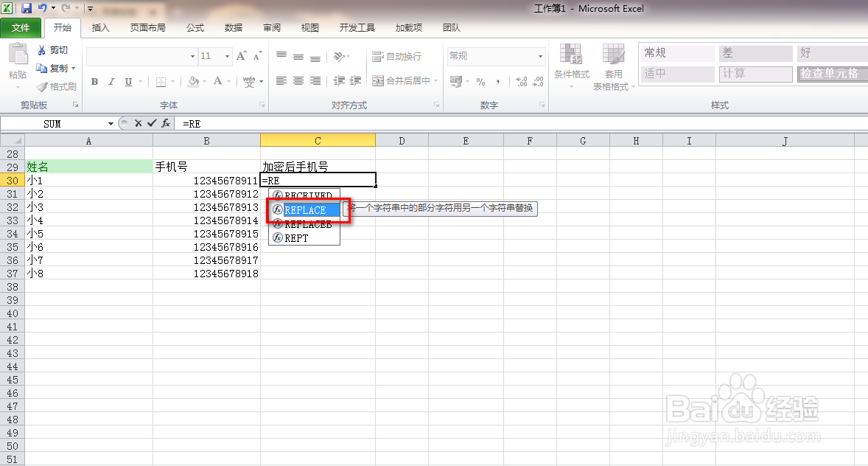Open the 文件 menu

pos(21,28)
